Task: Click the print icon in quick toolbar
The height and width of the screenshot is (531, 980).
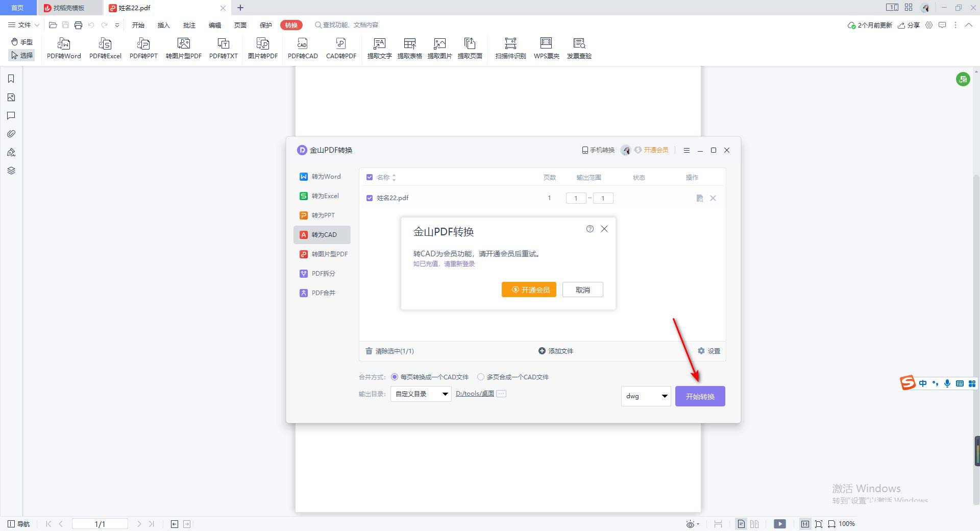Action: [78, 25]
